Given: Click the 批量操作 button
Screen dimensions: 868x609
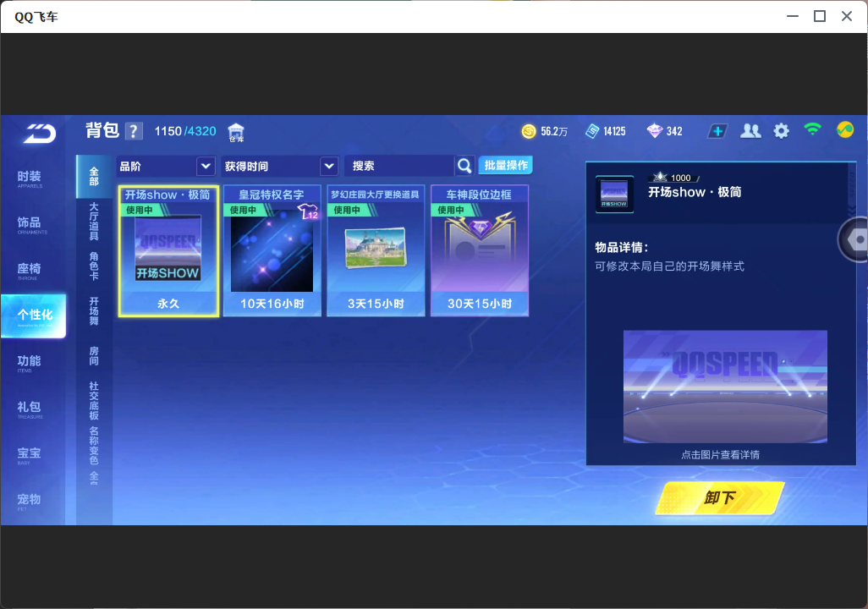Looking at the screenshot, I should 505,165.
